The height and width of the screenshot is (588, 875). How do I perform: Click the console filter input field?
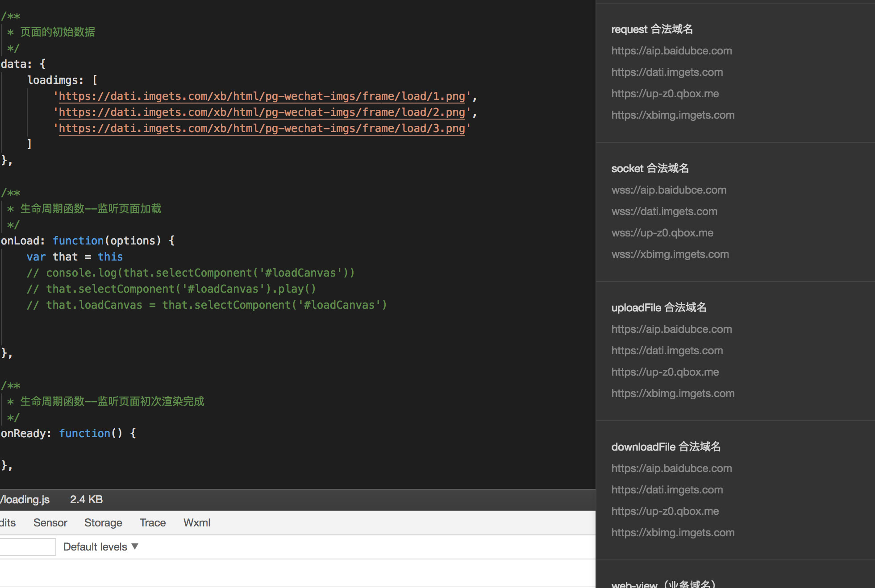click(x=27, y=547)
